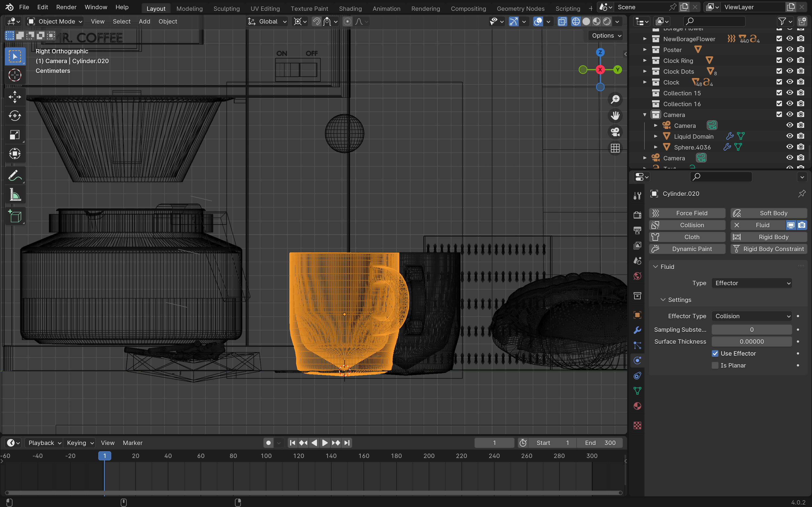Hide Collection 15 in viewport

tap(790, 93)
